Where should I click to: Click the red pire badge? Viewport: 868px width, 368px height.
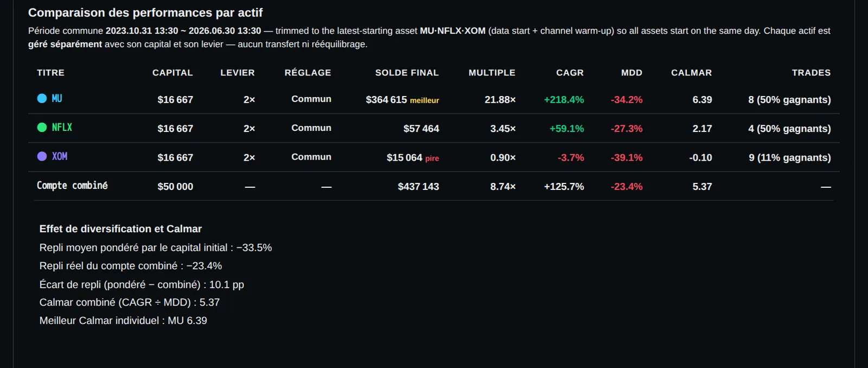tap(432, 158)
